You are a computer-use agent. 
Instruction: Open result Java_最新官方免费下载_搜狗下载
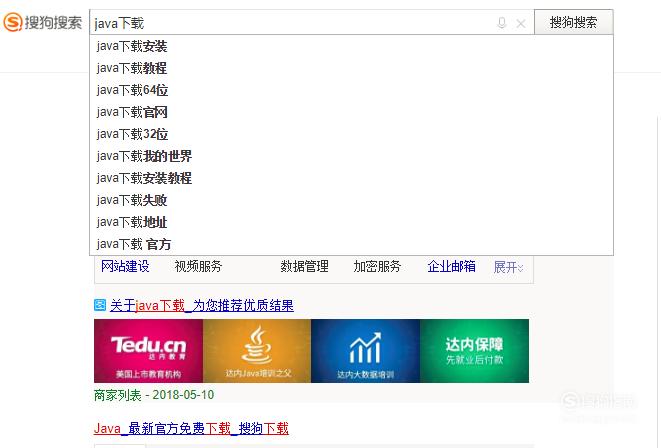coord(191,428)
